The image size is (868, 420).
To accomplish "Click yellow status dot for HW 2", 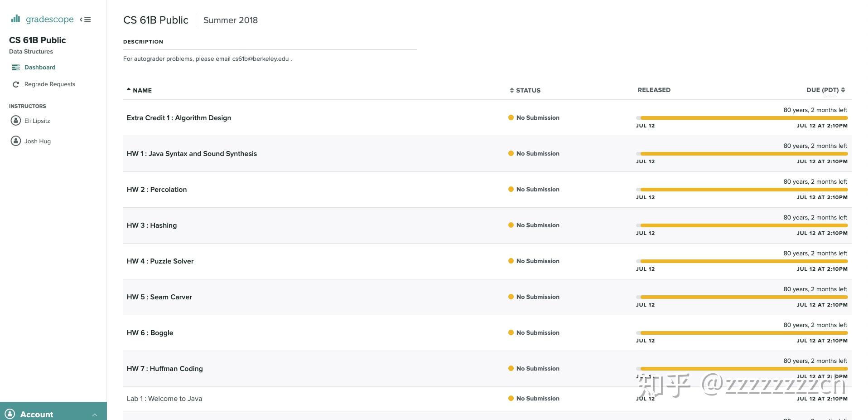I will click(511, 190).
